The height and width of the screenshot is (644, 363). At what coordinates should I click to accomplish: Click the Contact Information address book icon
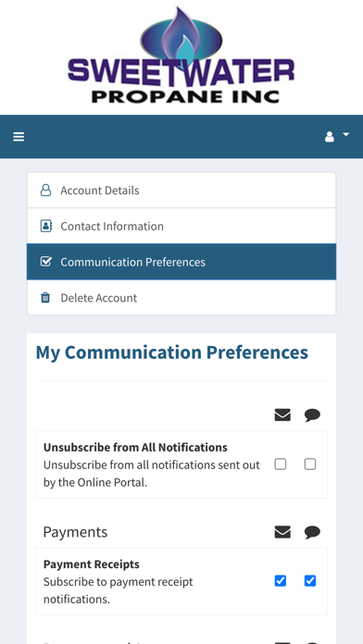[46, 226]
